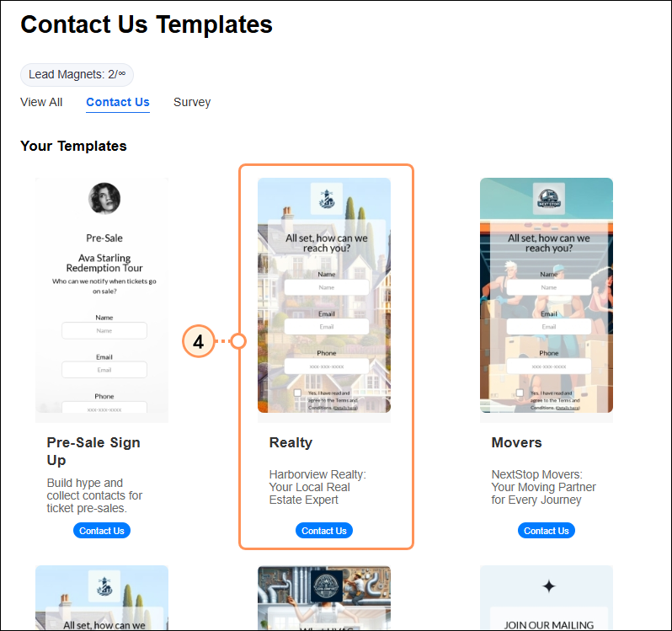The height and width of the screenshot is (631, 672).
Task: Click the Harborview lighthouse logo in Realty template
Action: (x=327, y=199)
